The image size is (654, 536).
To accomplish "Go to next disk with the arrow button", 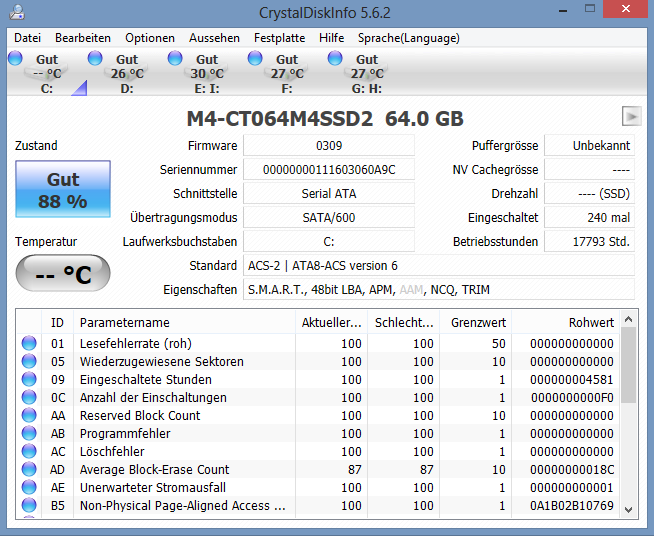I will 631,116.
